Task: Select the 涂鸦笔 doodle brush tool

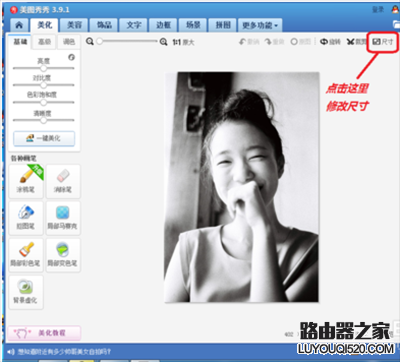Action: (x=26, y=181)
